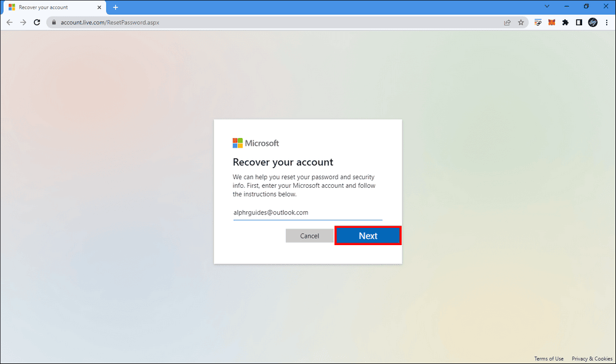This screenshot has height=364, width=616.
Task: Open the Chrome three-dot menu
Action: [x=607, y=22]
